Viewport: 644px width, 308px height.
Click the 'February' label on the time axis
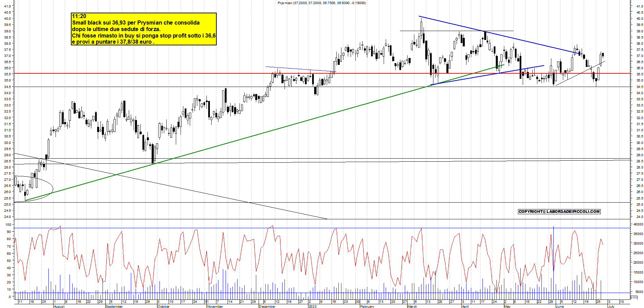pos(367,306)
